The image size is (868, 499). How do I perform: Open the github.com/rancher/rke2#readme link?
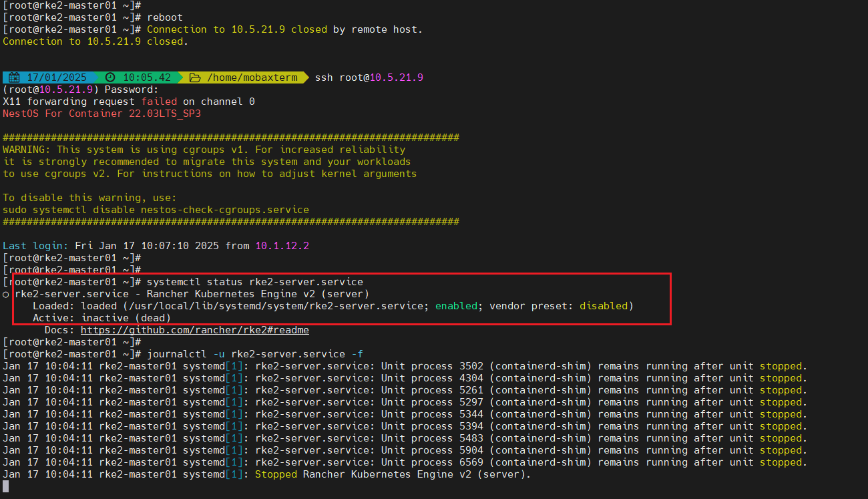point(194,330)
